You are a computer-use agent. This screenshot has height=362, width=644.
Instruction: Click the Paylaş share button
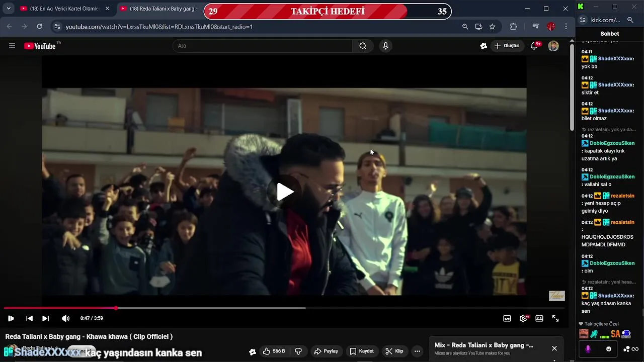click(326, 351)
